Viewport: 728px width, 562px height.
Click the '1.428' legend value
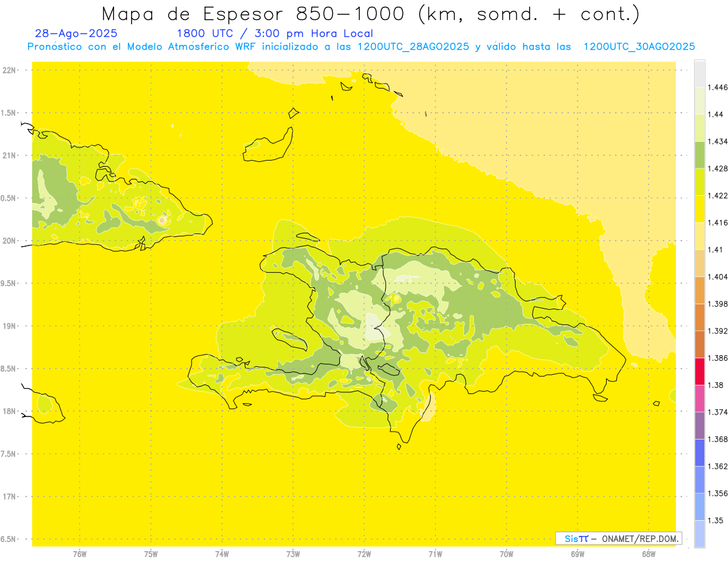[x=718, y=169]
